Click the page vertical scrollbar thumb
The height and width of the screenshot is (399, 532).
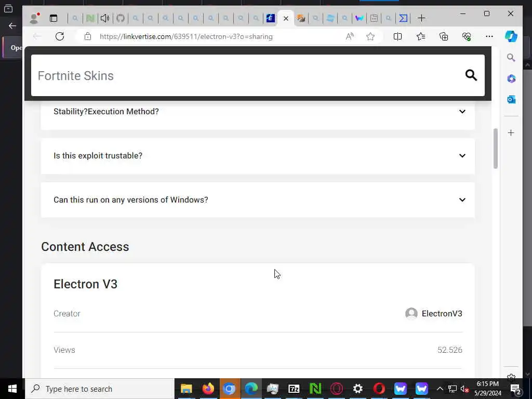tap(495, 148)
